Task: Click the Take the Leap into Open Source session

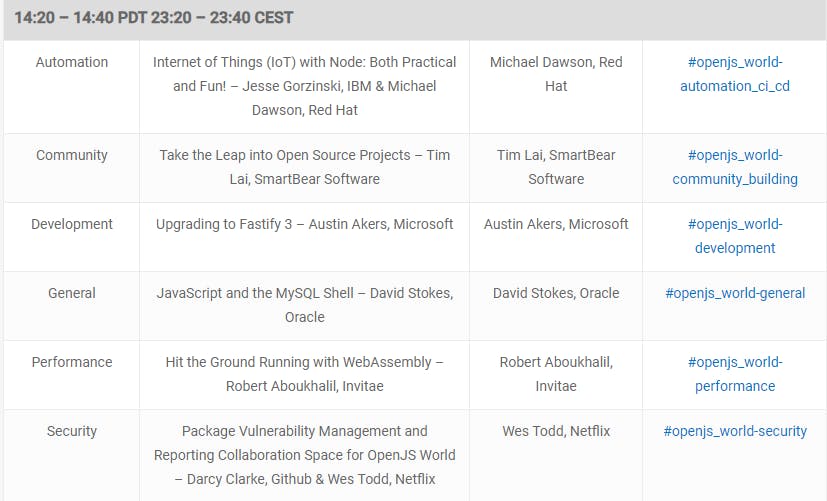Action: click(304, 167)
